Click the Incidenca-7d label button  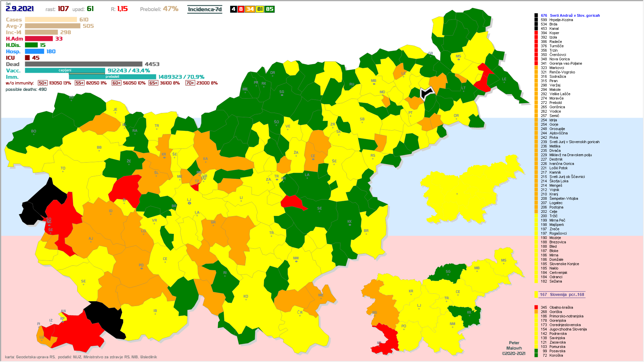[205, 9]
